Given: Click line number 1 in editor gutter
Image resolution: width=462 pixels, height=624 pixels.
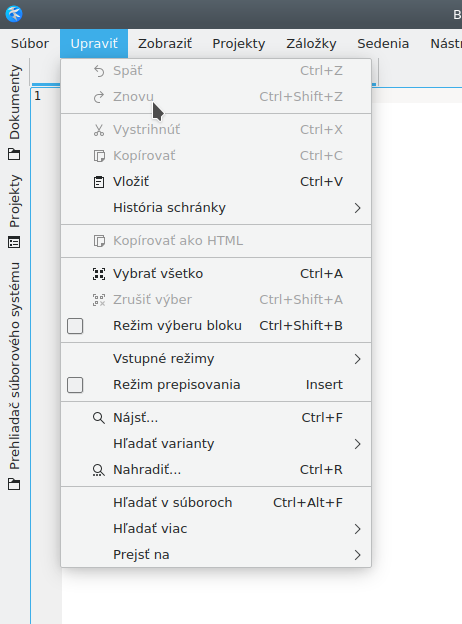Looking at the screenshot, I should 37,96.
